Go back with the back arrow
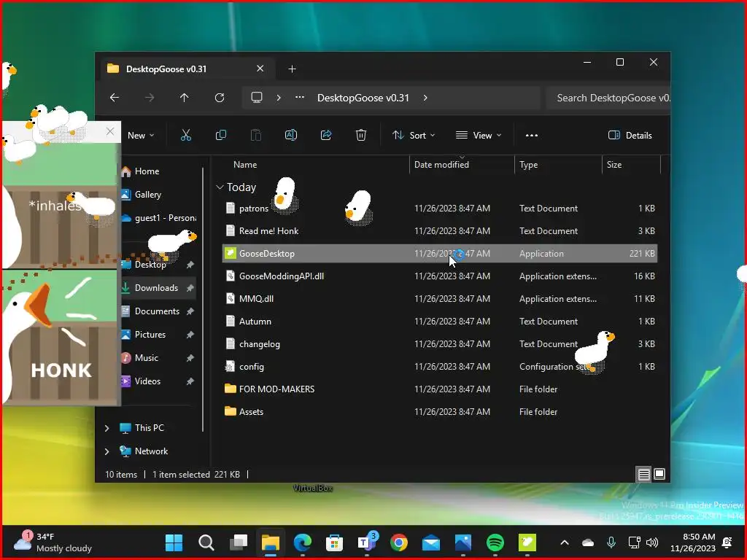Screen dimensions: 747x560 click(115, 98)
